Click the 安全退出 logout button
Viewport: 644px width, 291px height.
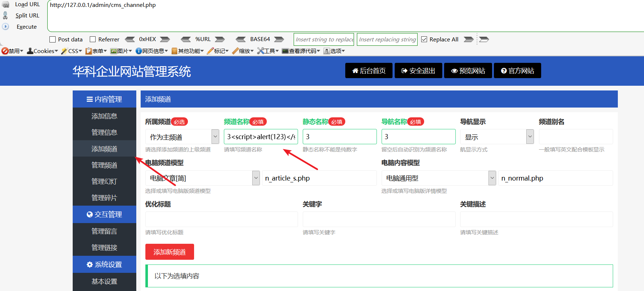[418, 70]
